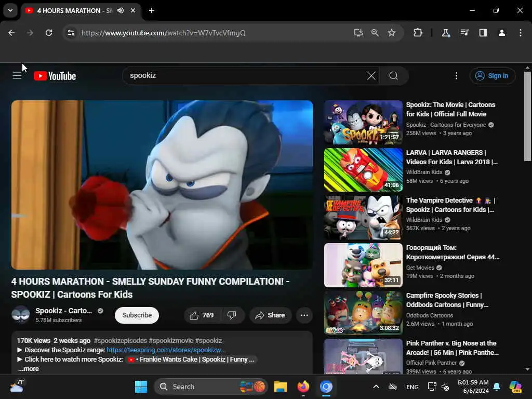
Task: Expand description with ...more
Action: click(x=29, y=369)
